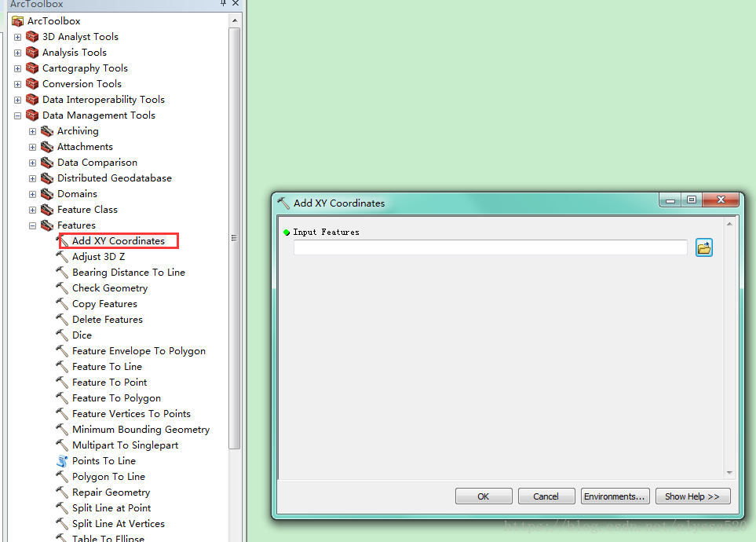The image size is (756, 542).
Task: Click the Check Geometry hammer icon
Action: tap(62, 288)
